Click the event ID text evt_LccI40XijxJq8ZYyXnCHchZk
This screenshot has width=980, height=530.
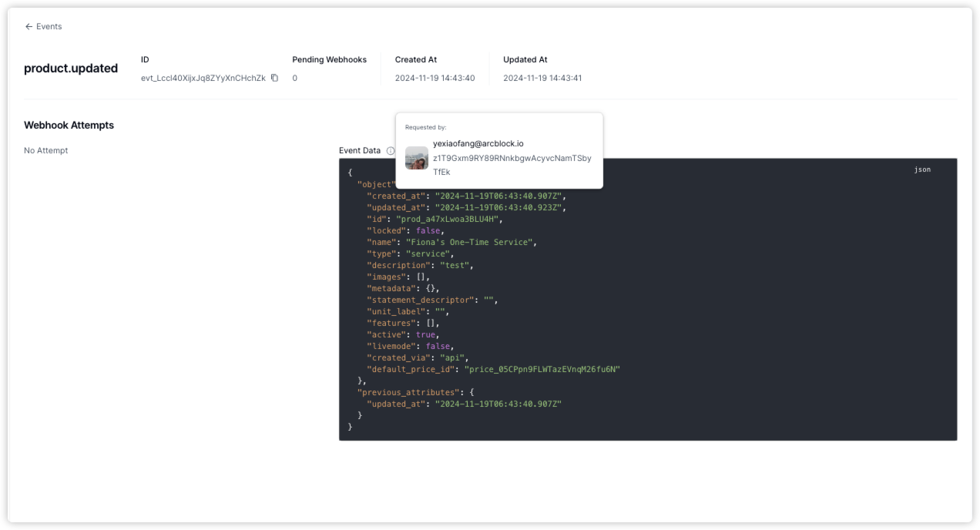point(203,78)
